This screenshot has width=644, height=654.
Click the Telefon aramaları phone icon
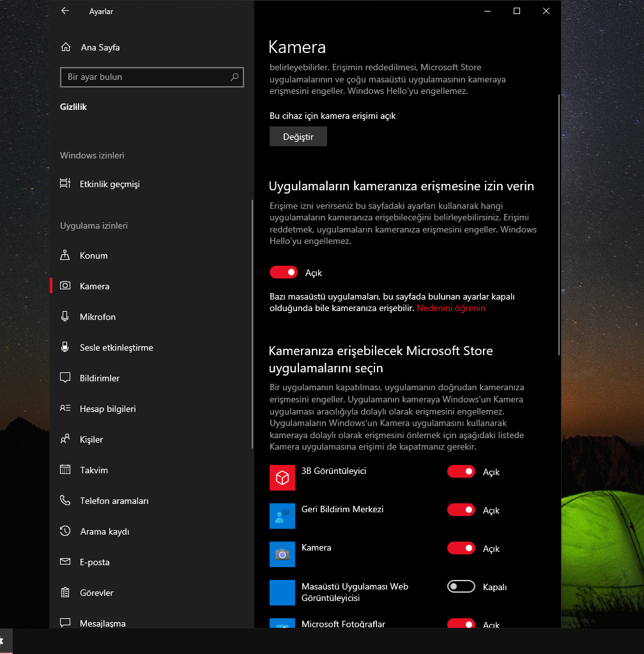65,500
